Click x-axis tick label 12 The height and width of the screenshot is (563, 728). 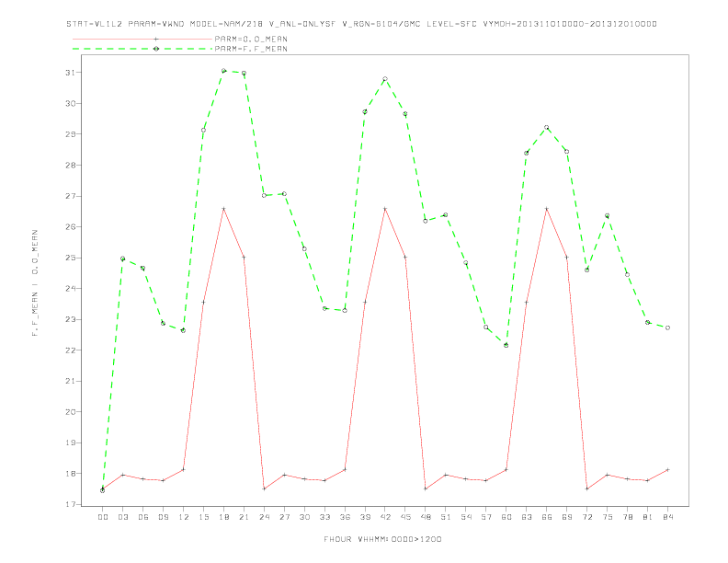tap(184, 517)
